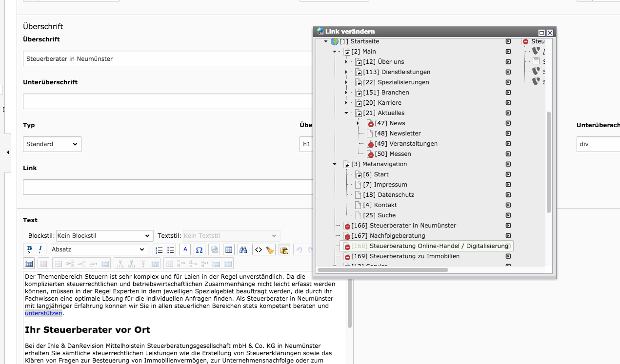Click the arrow icon beside [7] Impressum

[508, 185]
